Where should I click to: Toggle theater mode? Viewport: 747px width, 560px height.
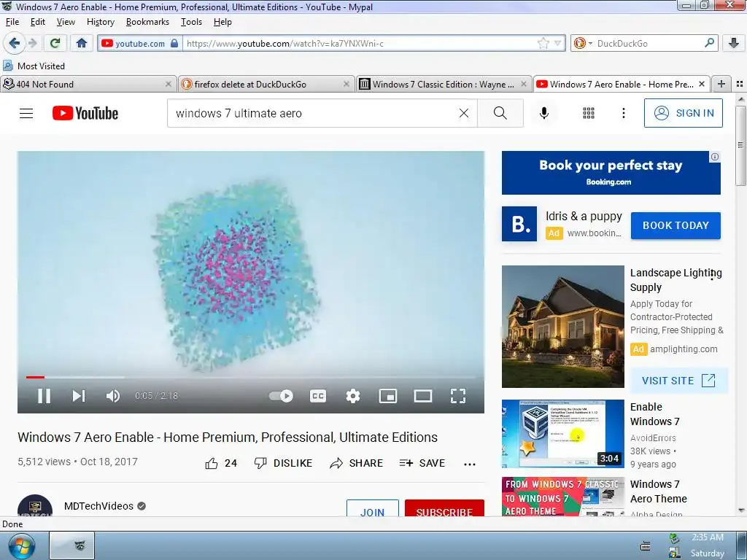[423, 396]
